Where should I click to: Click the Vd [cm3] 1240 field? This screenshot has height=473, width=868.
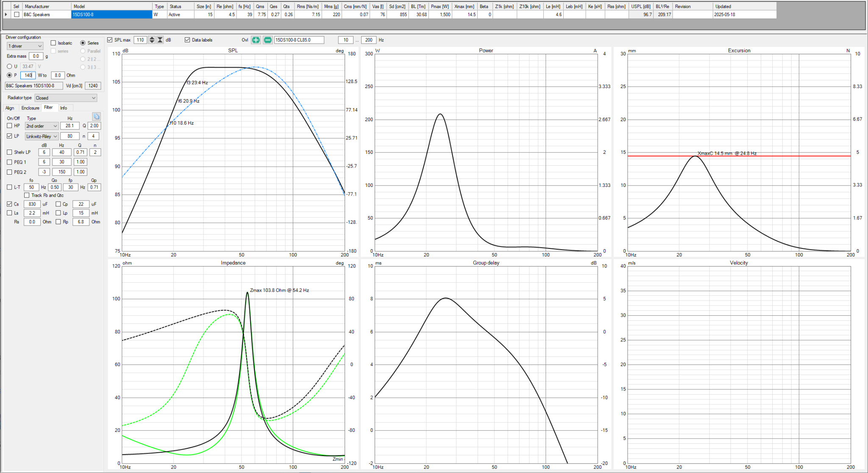click(x=93, y=86)
